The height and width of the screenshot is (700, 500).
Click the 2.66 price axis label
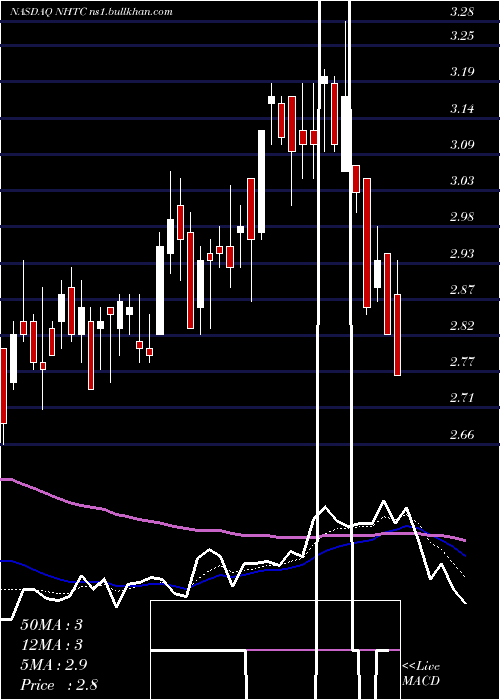tap(462, 434)
